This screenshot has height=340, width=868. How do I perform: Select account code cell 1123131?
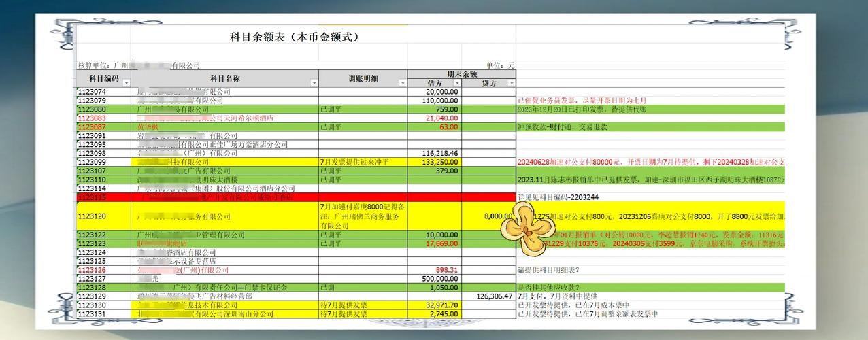(x=103, y=314)
